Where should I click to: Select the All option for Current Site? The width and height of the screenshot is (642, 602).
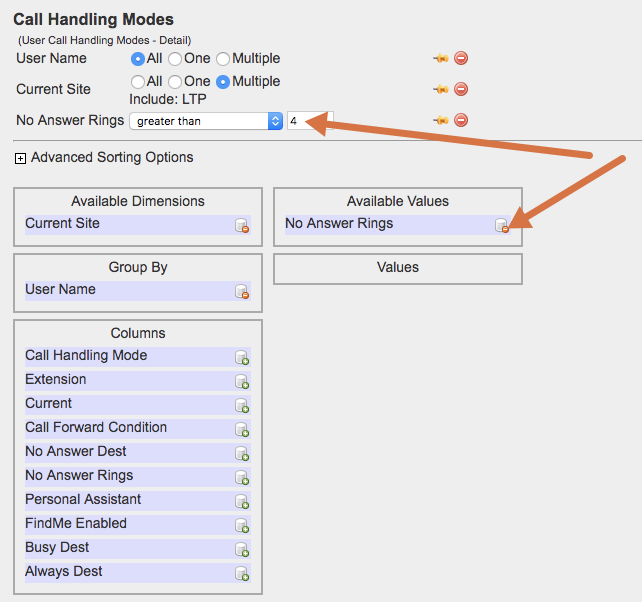(138, 81)
